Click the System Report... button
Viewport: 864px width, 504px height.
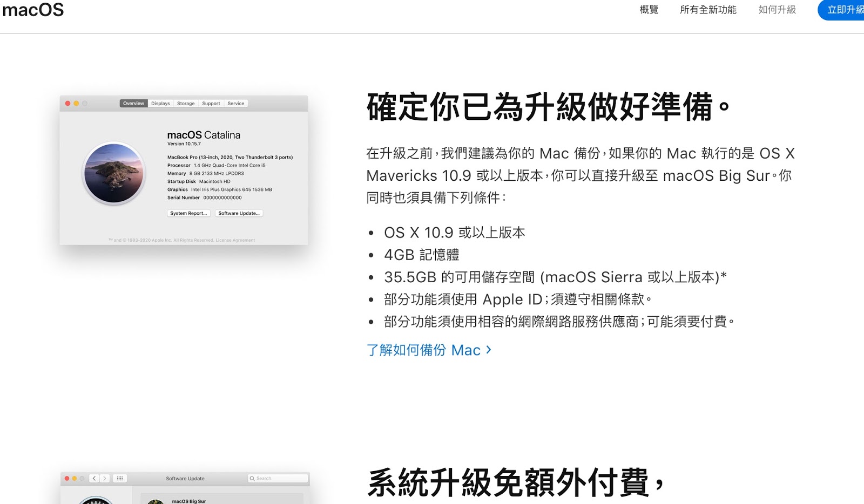188,213
